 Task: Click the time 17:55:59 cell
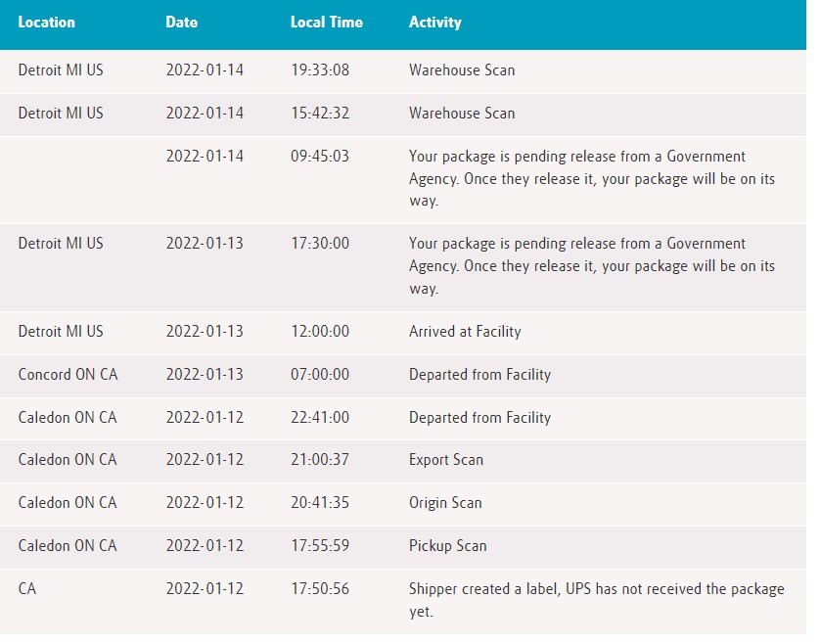pyautogui.click(x=320, y=546)
